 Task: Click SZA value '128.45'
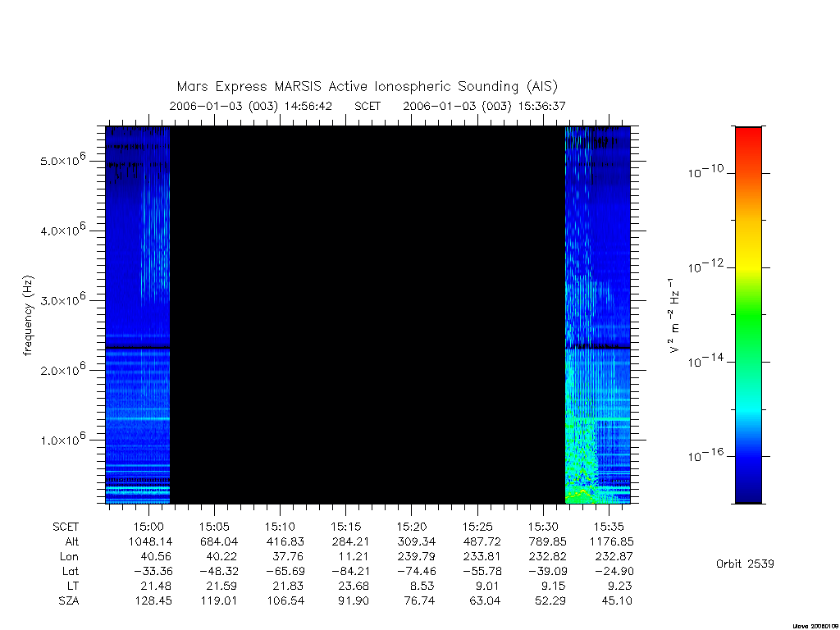(x=153, y=601)
